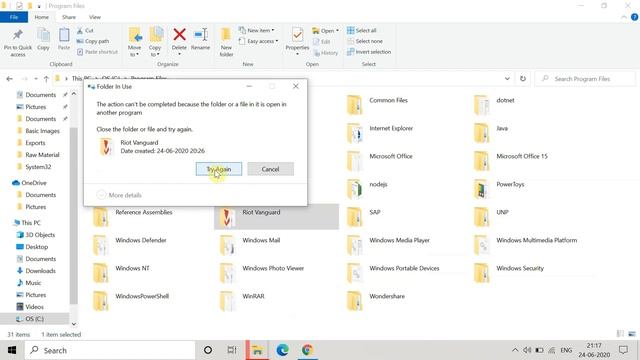Click Try Again in Folder In Use dialog
This screenshot has height=360, width=640.
coord(219,169)
